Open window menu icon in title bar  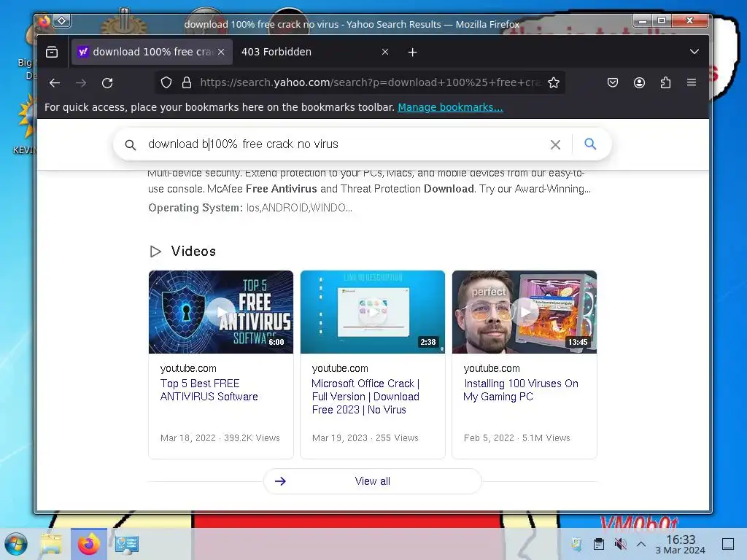[62, 20]
